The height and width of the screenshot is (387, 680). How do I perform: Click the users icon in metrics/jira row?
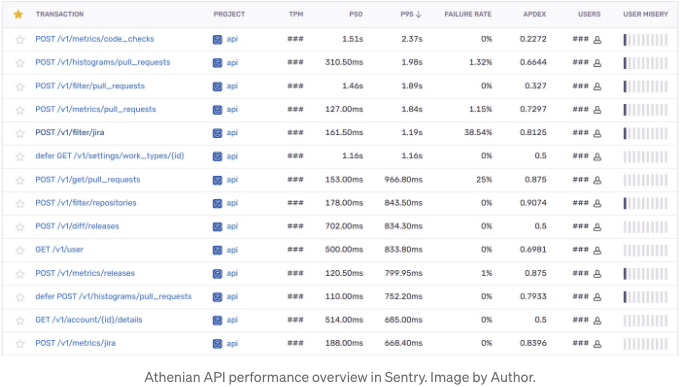click(597, 344)
